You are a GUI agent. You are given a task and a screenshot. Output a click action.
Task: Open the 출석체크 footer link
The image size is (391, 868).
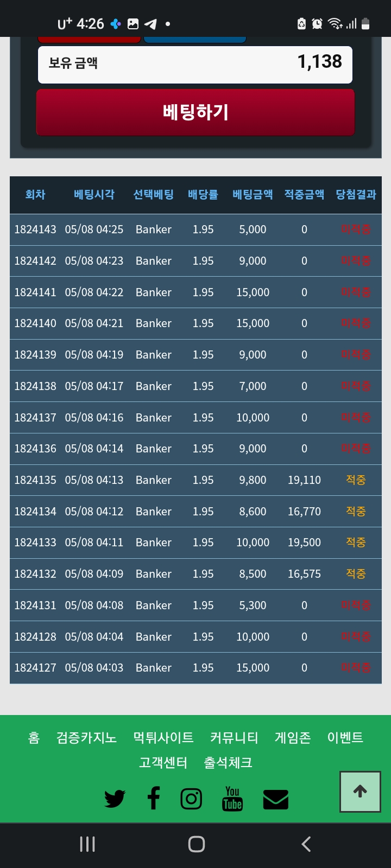pos(228,762)
